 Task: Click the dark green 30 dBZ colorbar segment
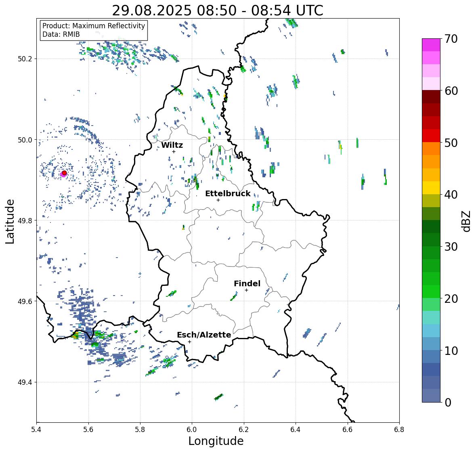pyautogui.click(x=431, y=240)
